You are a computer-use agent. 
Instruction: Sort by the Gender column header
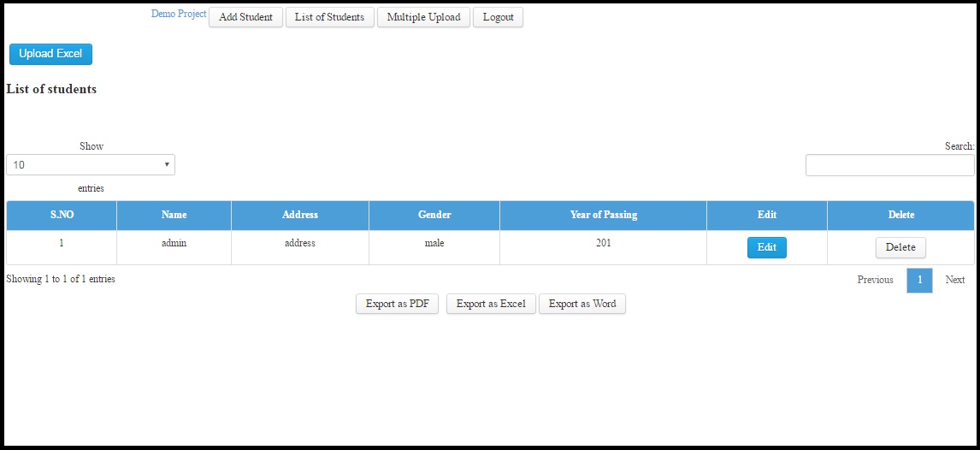[x=434, y=215]
